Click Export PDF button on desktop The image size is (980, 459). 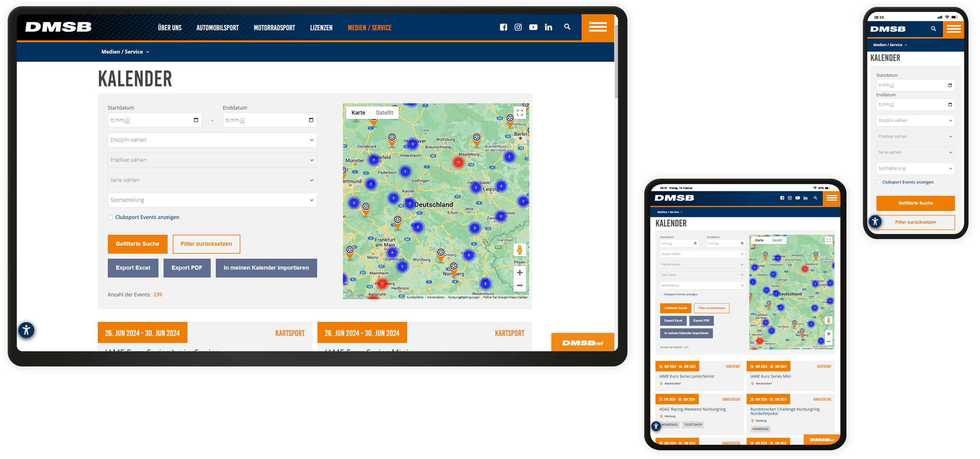coord(187,268)
